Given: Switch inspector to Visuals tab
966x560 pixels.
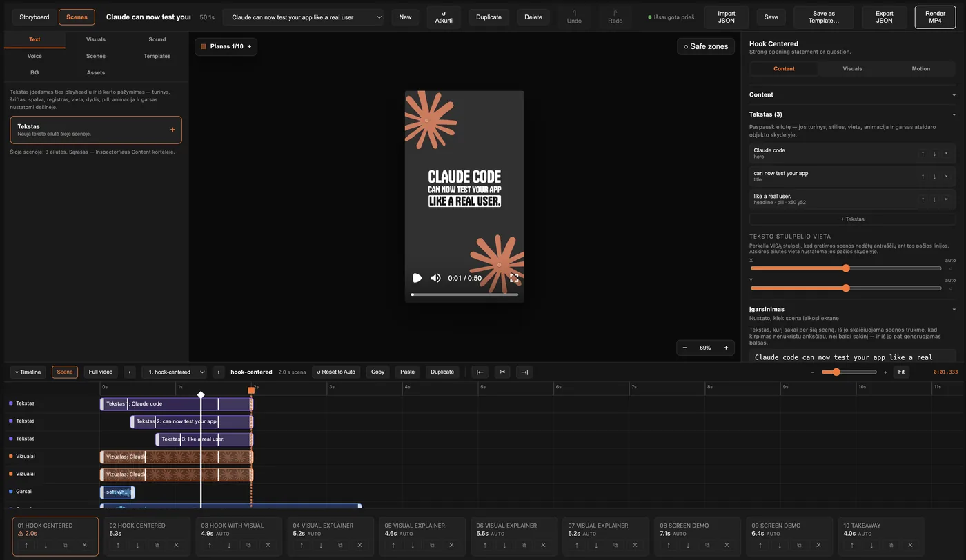Looking at the screenshot, I should point(852,68).
